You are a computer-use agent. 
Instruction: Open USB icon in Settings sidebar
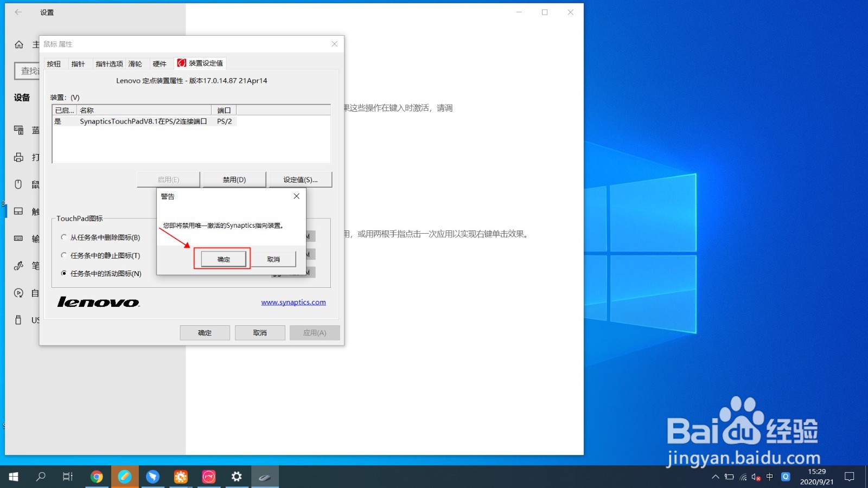18,320
